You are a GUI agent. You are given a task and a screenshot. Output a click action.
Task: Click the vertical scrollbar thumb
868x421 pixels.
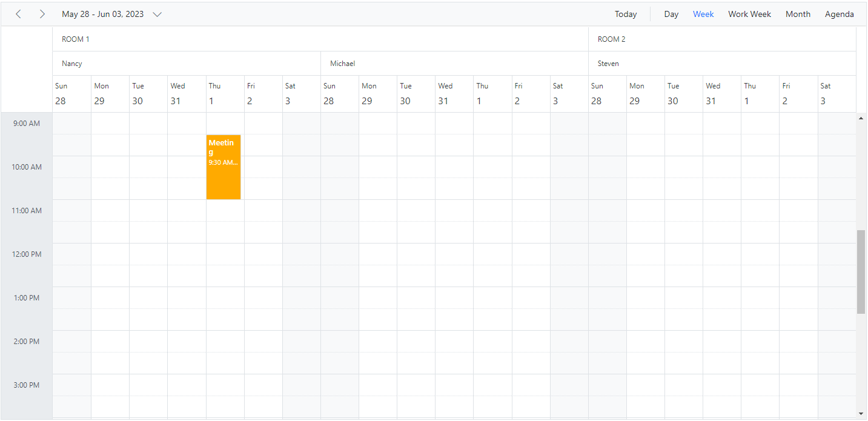[x=861, y=271]
